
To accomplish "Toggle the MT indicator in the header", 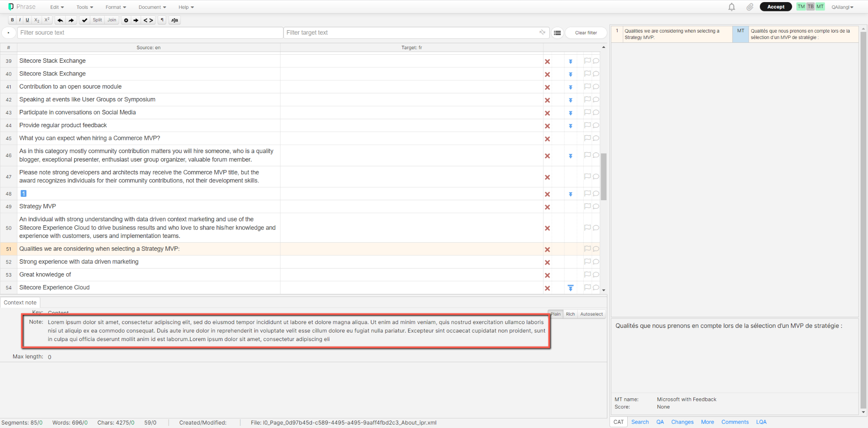I will pos(820,7).
